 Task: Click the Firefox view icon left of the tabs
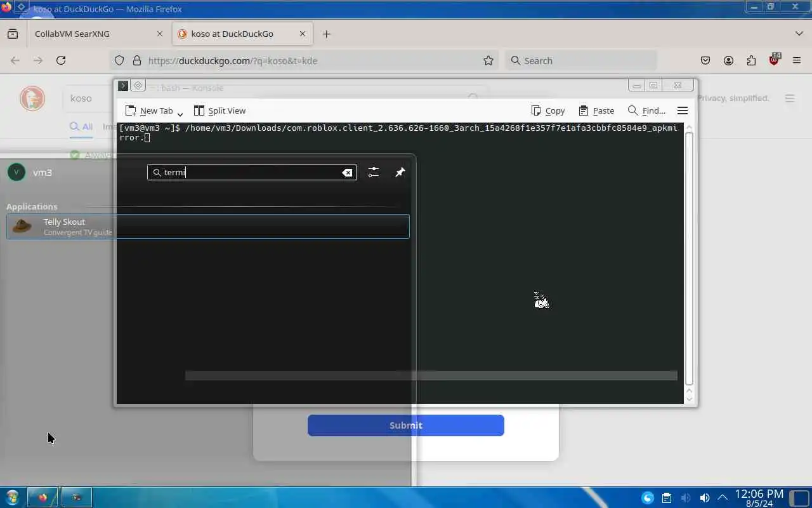click(x=13, y=34)
